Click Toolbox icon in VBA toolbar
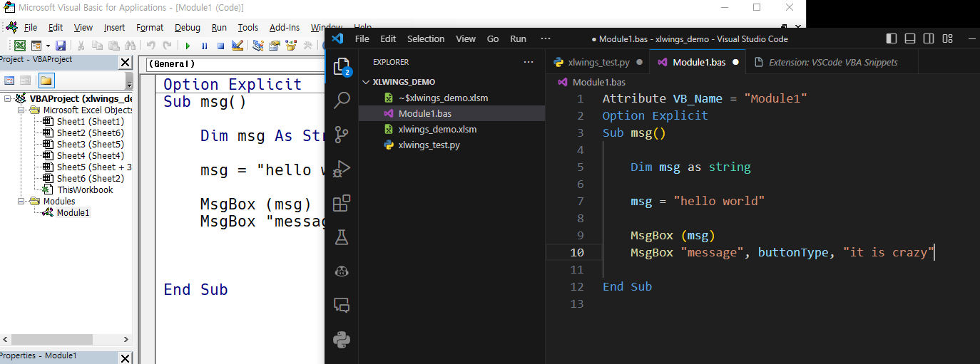Screen dimensions: 980x364 pos(307,46)
